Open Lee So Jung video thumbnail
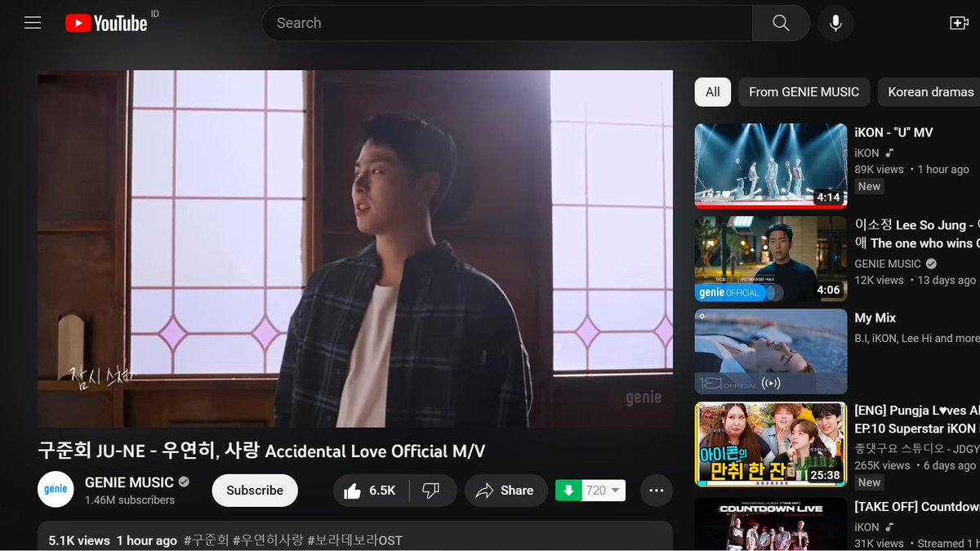The height and width of the screenshot is (551, 980). (771, 260)
